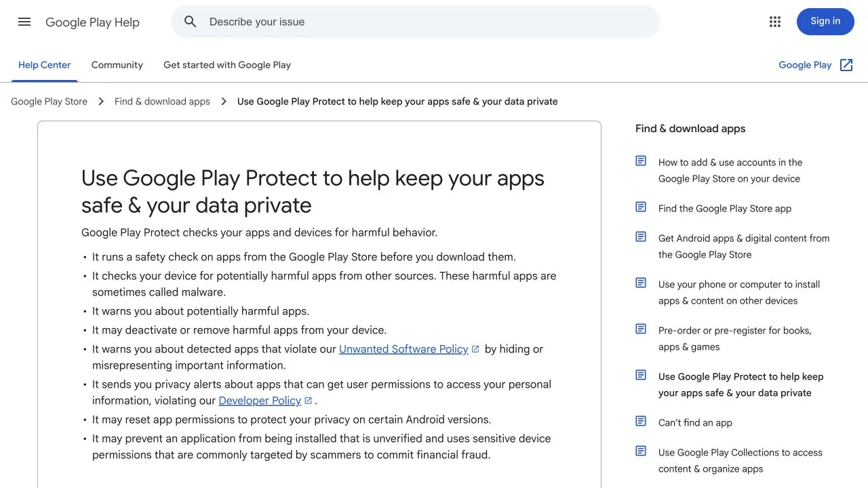The image size is (868, 488).
Task: Click the Google Play external link icon
Action: 846,65
